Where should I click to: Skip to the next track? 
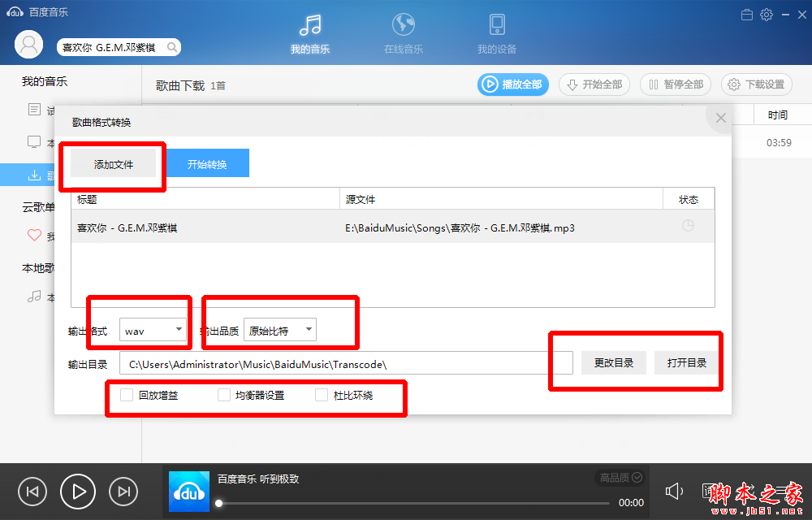pyautogui.click(x=123, y=491)
